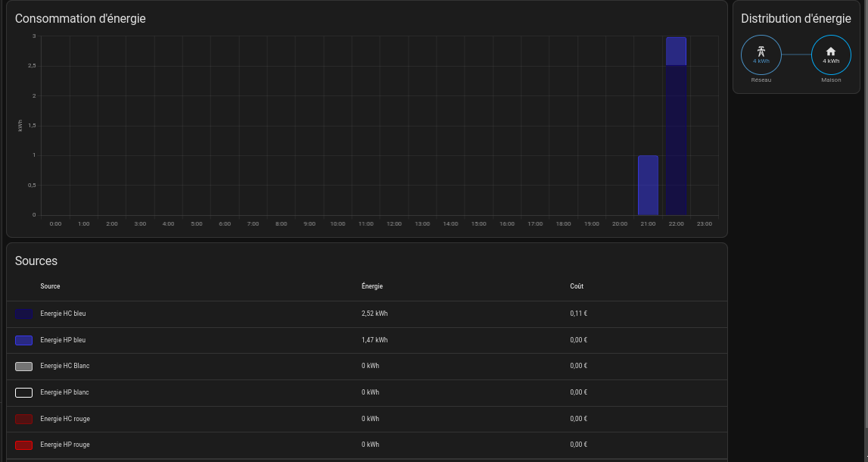
Task: Click the Energie HP rouge red swatch
Action: [23, 445]
